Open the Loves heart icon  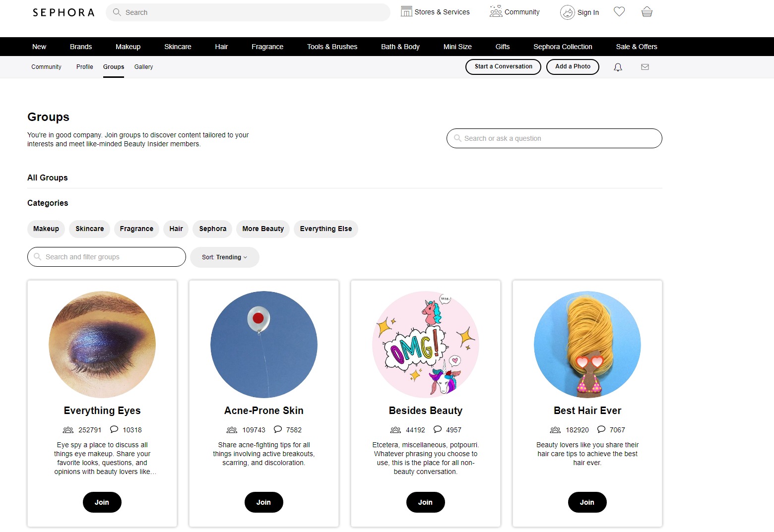[x=619, y=11]
